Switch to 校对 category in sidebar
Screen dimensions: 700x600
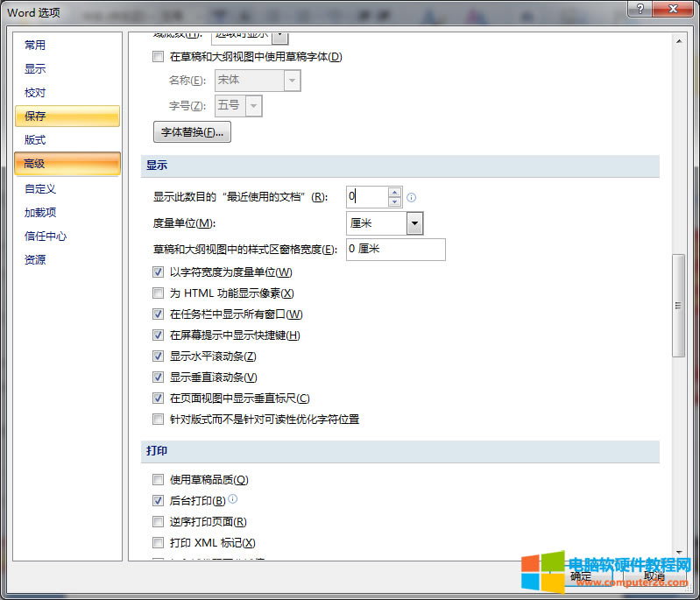click(x=35, y=92)
